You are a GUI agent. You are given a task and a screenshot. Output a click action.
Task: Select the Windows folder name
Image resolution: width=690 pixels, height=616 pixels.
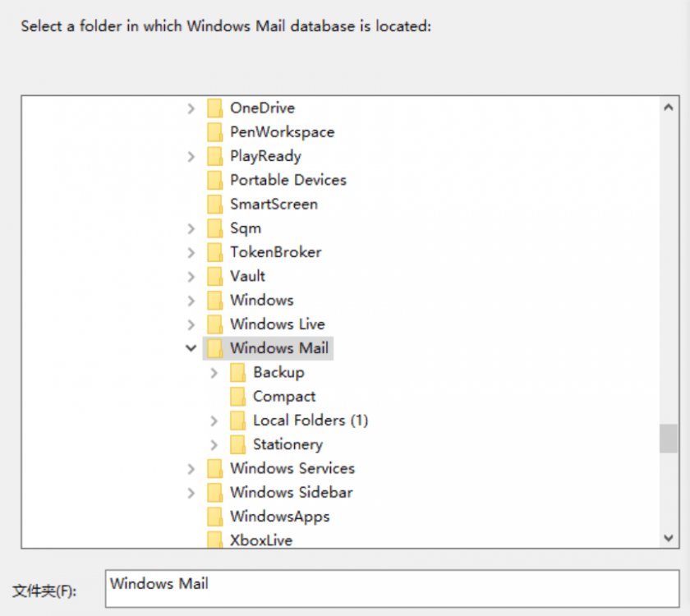pos(262,300)
